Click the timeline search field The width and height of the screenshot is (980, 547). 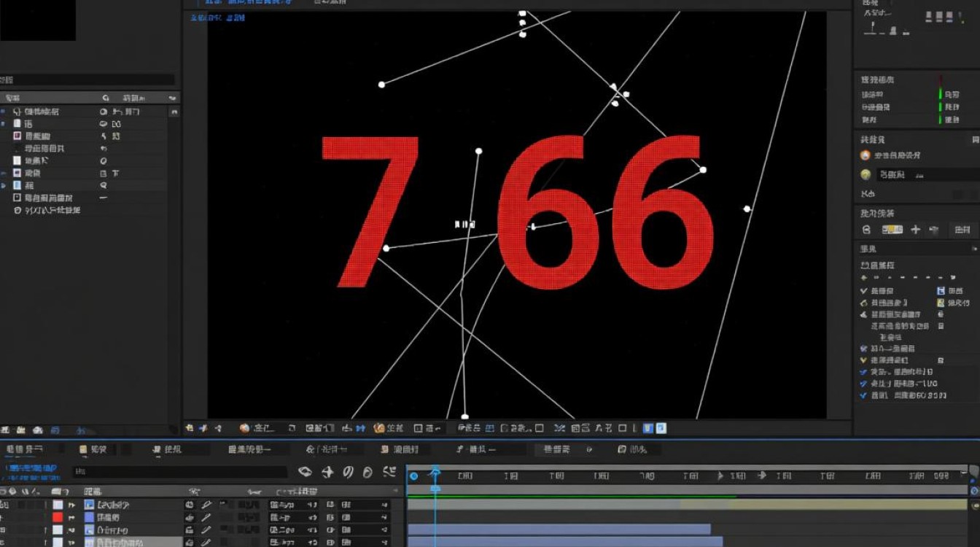point(179,472)
